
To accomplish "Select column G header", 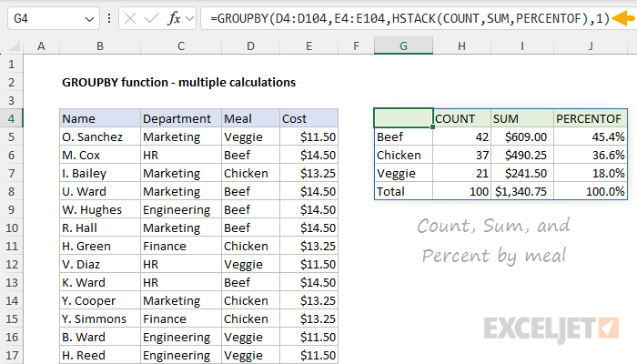I will coord(403,46).
